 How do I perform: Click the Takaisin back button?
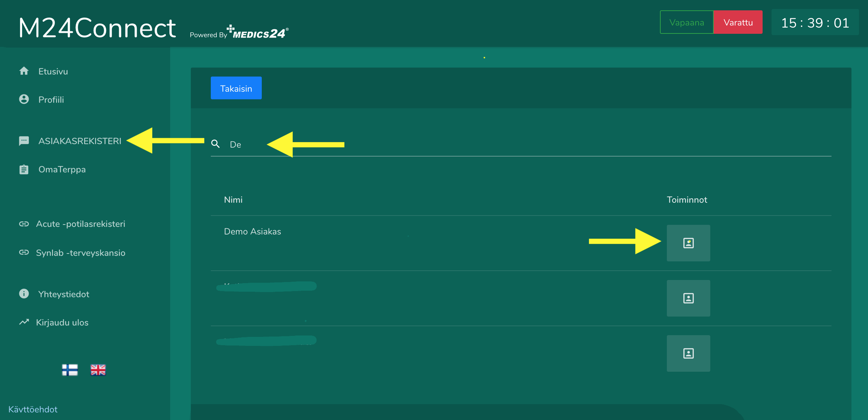(236, 88)
